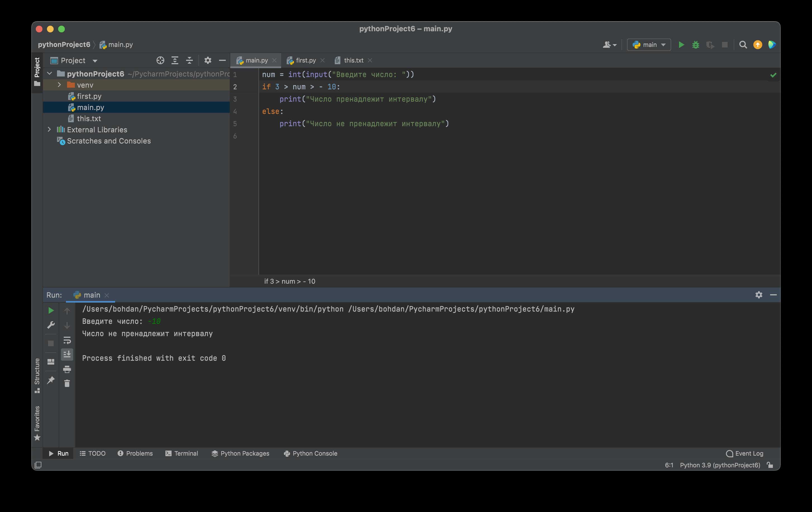Select opened file crosshair icon in Project panel
This screenshot has width=812, height=512.
point(160,61)
